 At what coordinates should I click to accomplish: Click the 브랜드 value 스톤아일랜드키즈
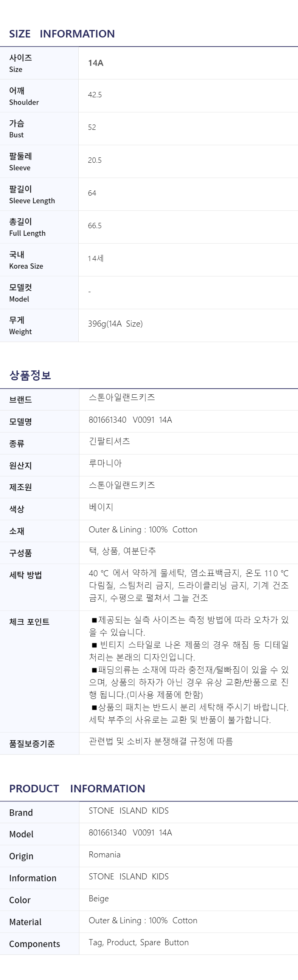click(x=122, y=397)
